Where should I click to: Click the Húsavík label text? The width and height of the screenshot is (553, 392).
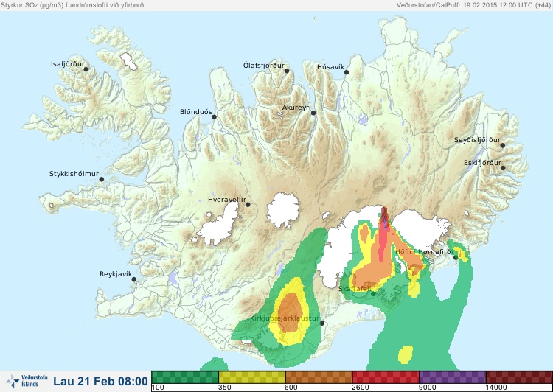click(331, 66)
